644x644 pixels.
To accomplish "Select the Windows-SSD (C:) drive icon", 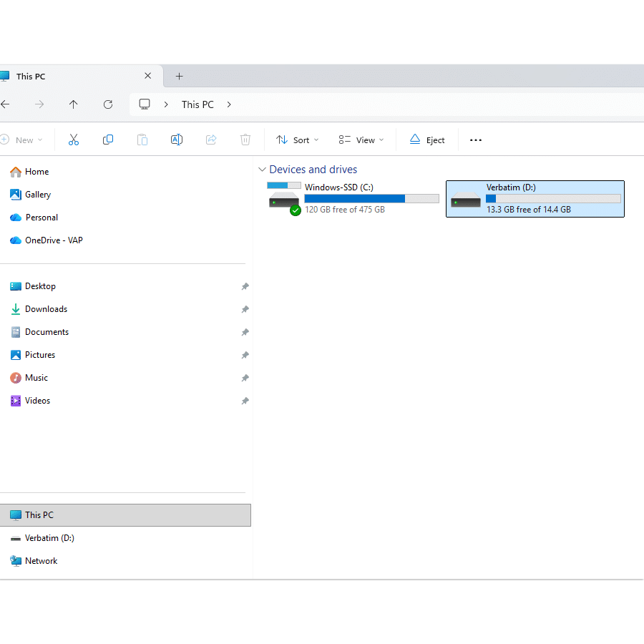I will [x=284, y=198].
